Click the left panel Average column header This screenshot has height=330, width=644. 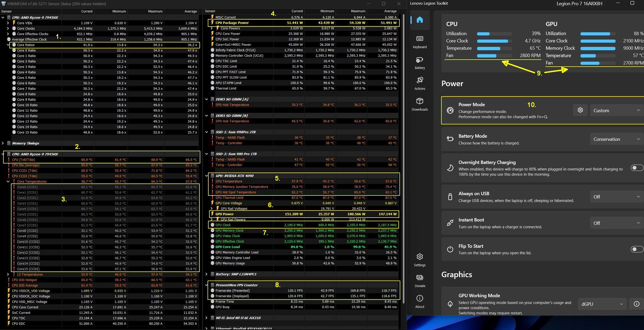tap(181, 11)
